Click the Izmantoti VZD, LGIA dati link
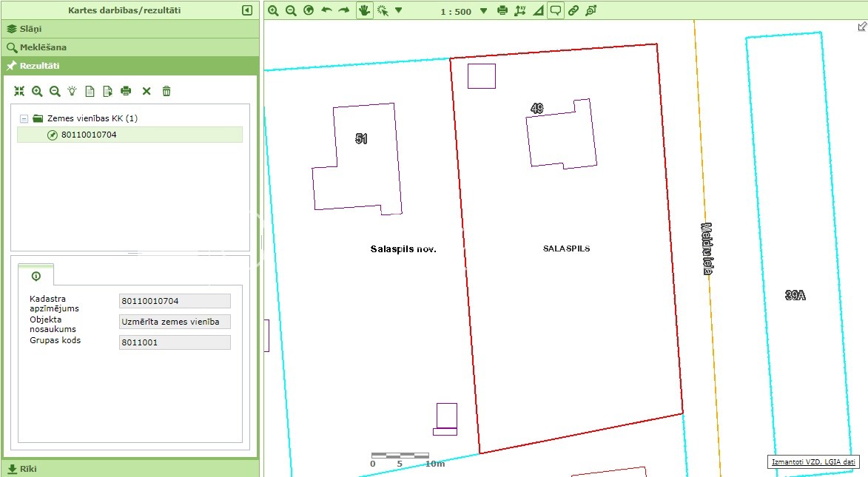Image resolution: width=868 pixels, height=477 pixels. (813, 462)
